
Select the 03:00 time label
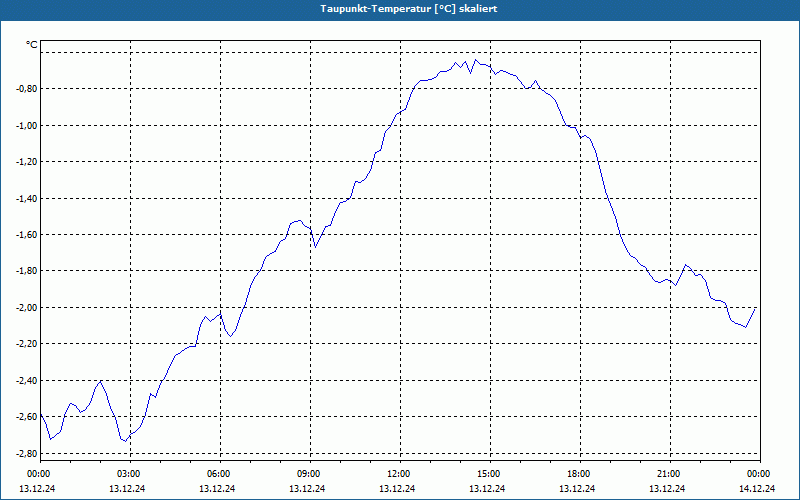tap(130, 474)
